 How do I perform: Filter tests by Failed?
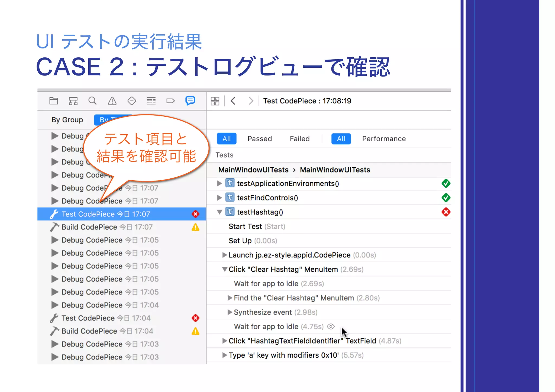coord(299,139)
